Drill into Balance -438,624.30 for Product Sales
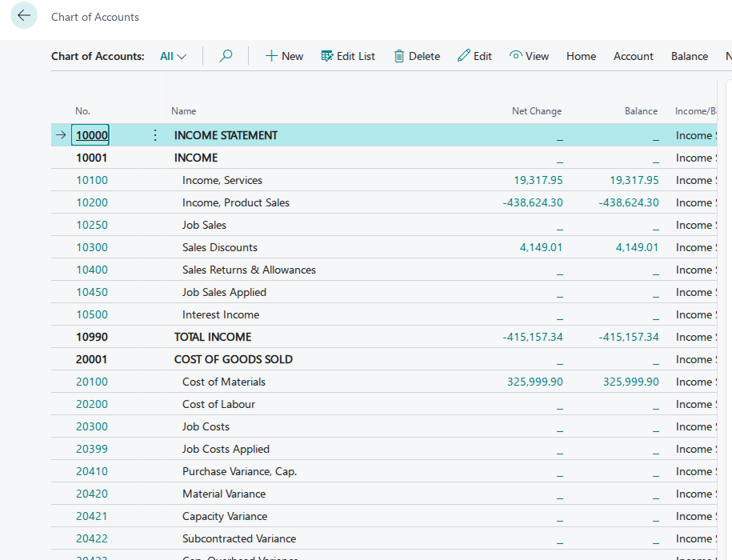 (x=629, y=202)
